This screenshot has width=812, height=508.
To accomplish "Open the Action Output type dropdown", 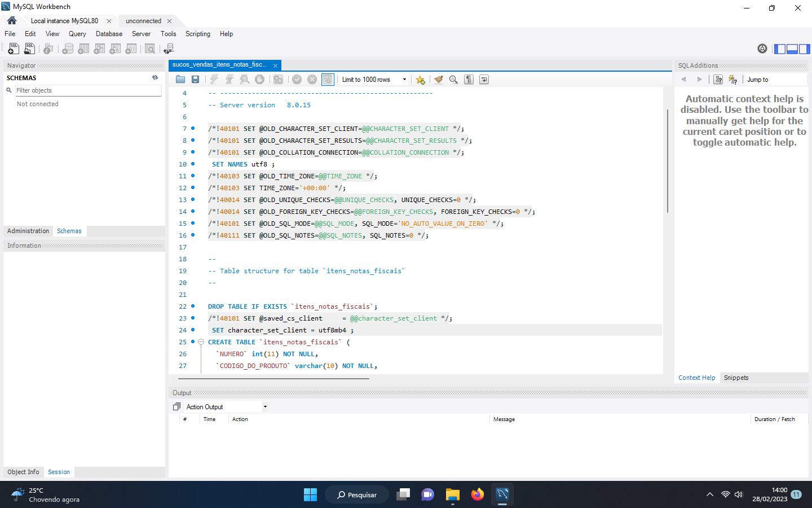I will [227, 407].
